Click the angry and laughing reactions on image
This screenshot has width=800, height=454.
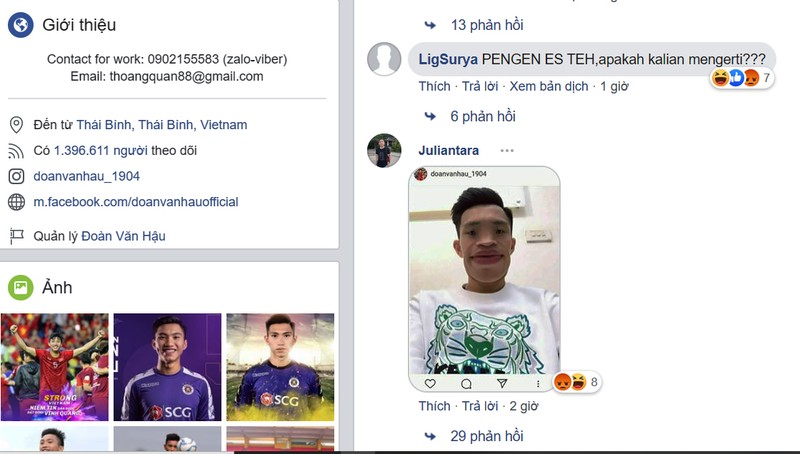pos(577,382)
